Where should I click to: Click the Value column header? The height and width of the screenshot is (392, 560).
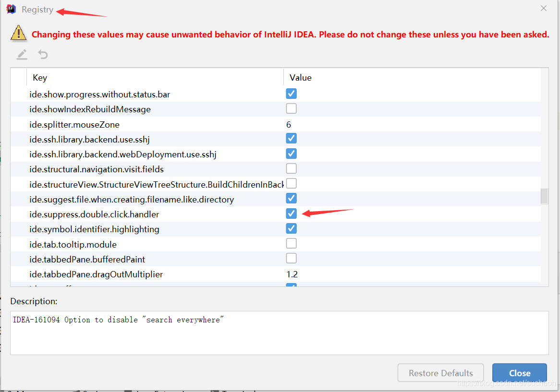coord(412,77)
